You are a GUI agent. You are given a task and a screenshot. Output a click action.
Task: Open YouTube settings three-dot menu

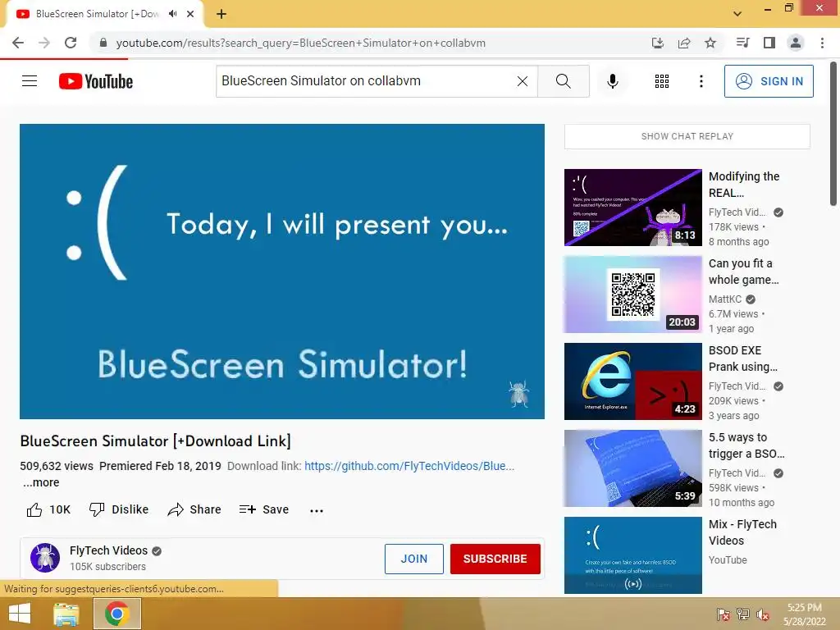tap(701, 81)
